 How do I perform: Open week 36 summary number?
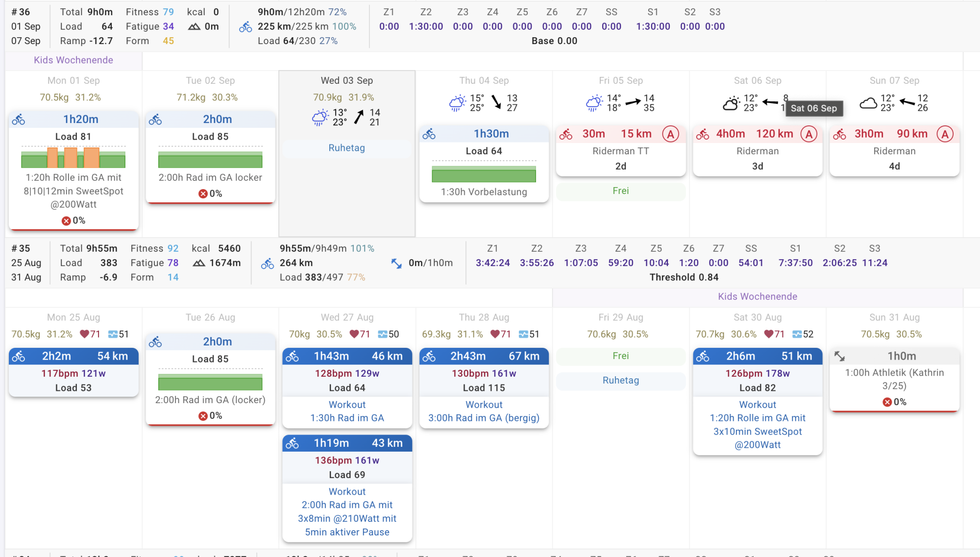click(21, 12)
